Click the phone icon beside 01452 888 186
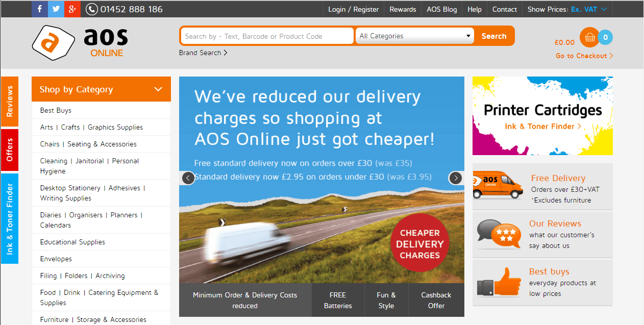This screenshot has width=644, height=325. (92, 9)
